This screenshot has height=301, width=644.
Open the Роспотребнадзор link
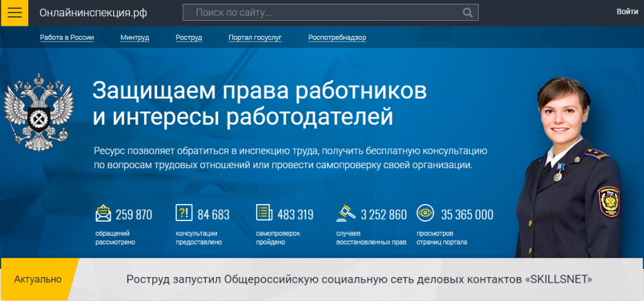[x=337, y=37]
